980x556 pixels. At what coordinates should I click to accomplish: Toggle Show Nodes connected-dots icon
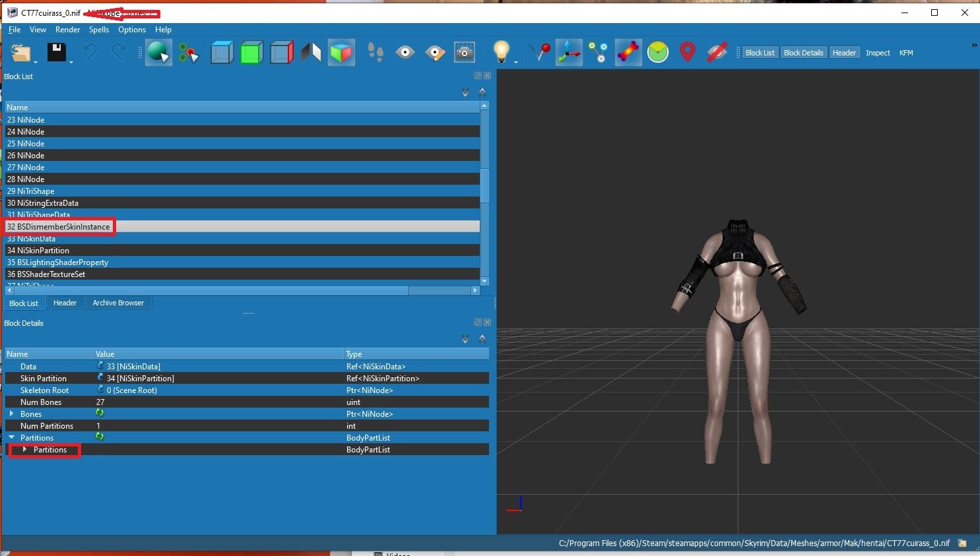point(599,53)
